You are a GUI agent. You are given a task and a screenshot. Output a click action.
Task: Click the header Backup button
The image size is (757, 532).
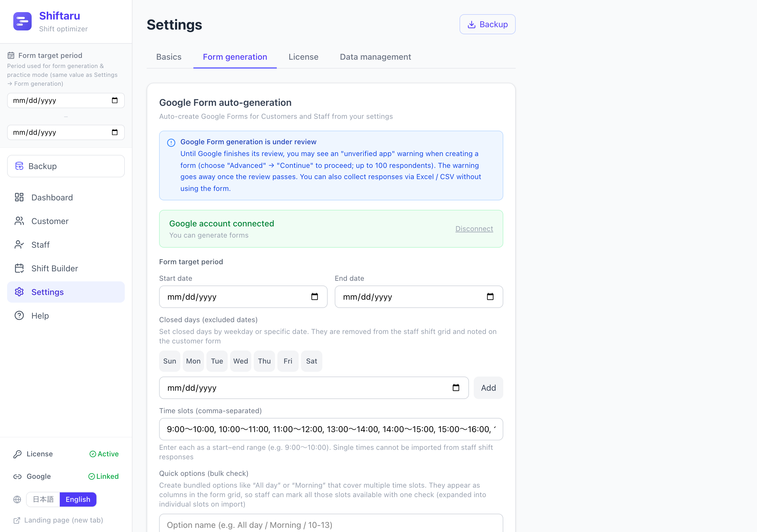coord(488,25)
